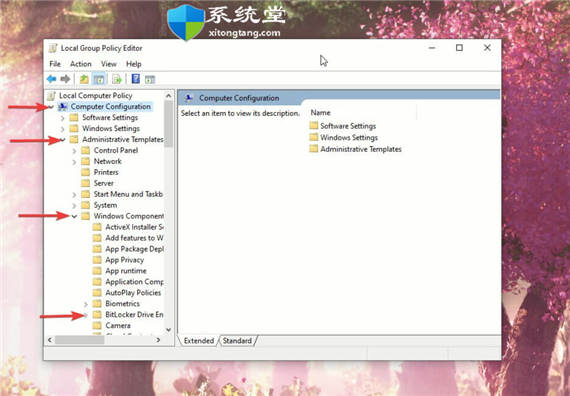570x396 pixels.
Task: Click the Up one level folder icon
Action: coord(84,79)
